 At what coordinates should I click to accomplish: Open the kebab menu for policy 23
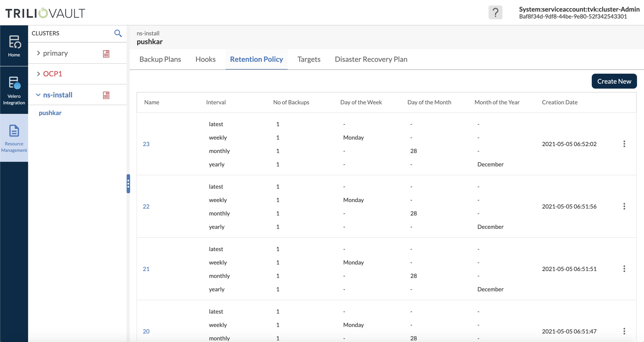pyautogui.click(x=624, y=144)
